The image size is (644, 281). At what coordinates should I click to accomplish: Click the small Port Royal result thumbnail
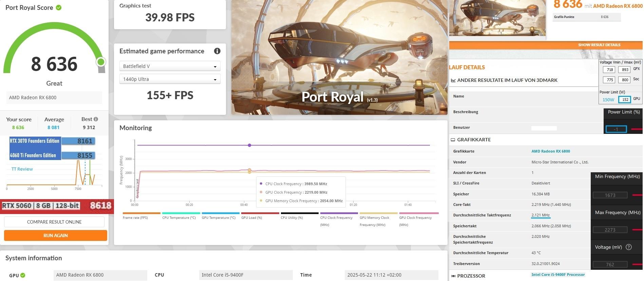[x=497, y=18]
